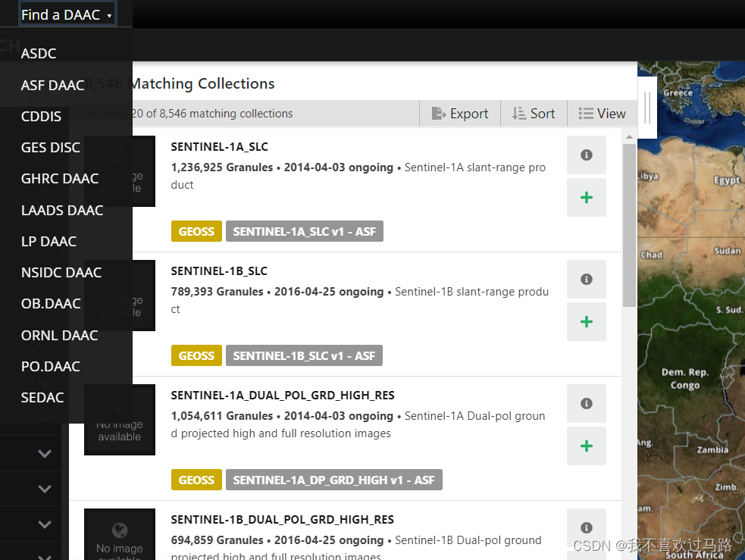Click GEOSS tag under SENTINEL-1B_SLC
The image size is (745, 560).
click(196, 355)
